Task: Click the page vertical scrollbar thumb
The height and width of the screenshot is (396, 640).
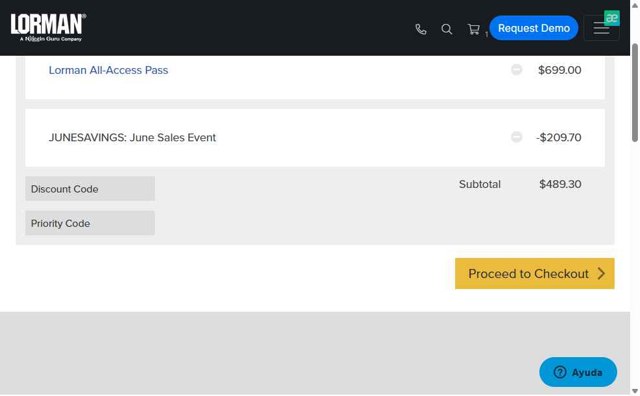Action: tap(635, 93)
